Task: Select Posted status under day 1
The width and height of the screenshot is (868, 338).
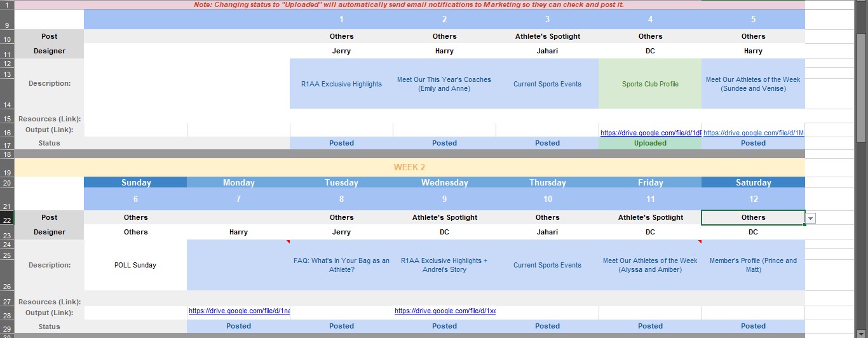Action: click(x=342, y=143)
